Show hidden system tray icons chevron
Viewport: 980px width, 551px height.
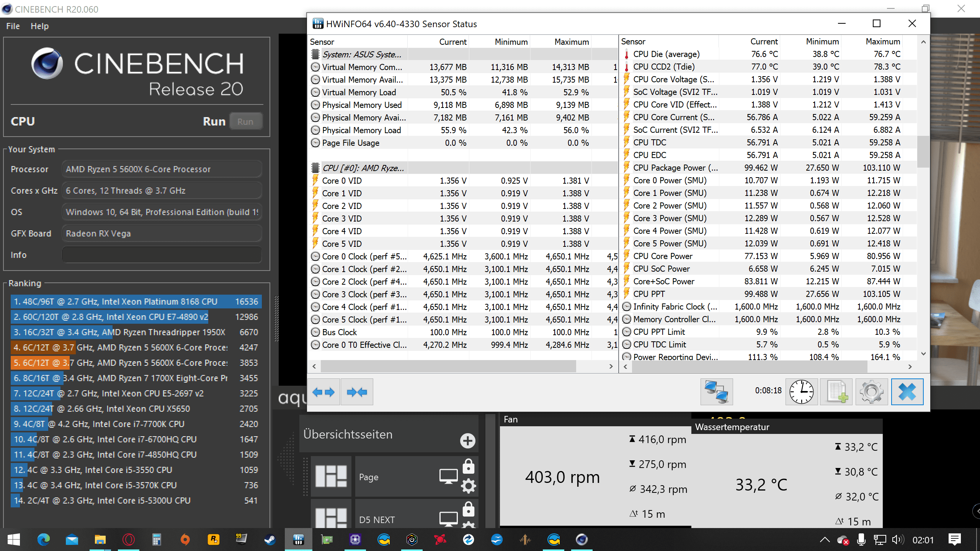pyautogui.click(x=825, y=540)
